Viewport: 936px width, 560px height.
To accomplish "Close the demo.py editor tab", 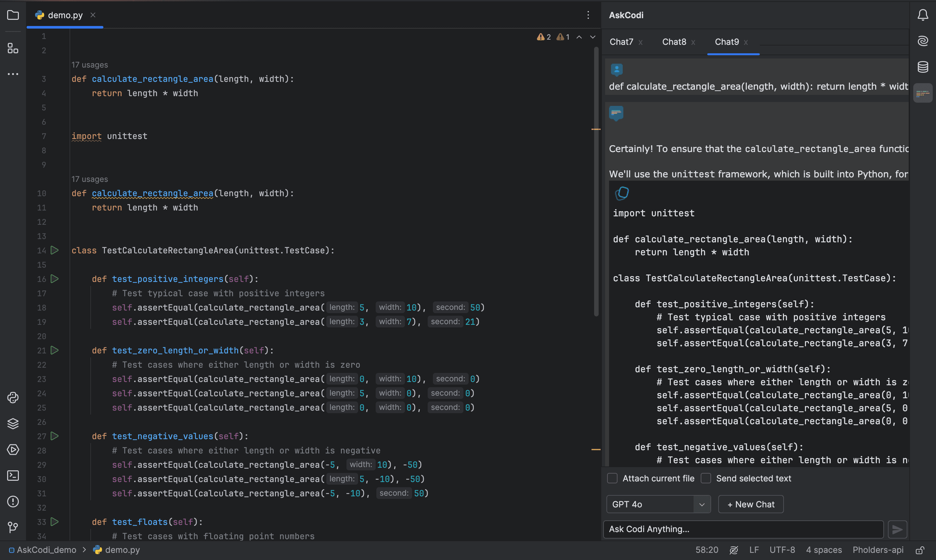I will [x=93, y=15].
